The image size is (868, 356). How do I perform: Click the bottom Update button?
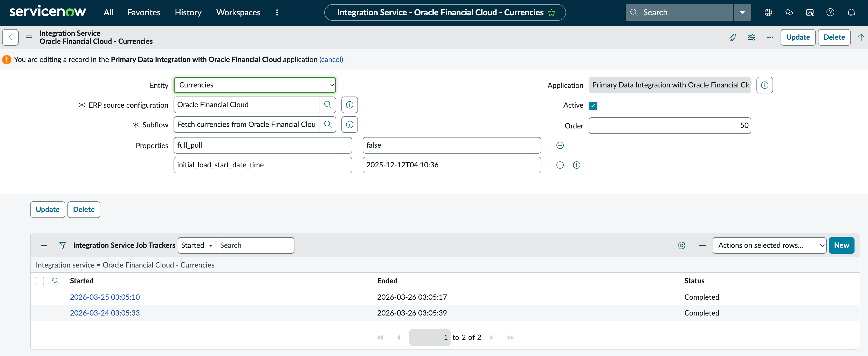47,209
